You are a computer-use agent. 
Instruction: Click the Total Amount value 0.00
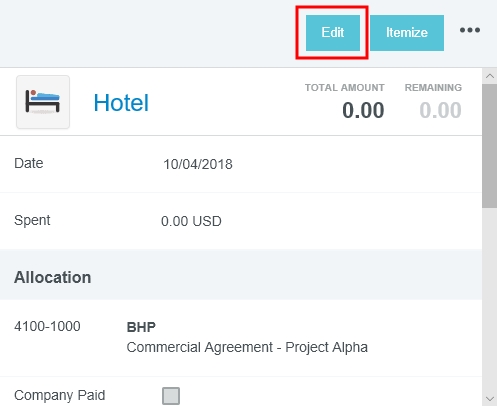point(363,110)
